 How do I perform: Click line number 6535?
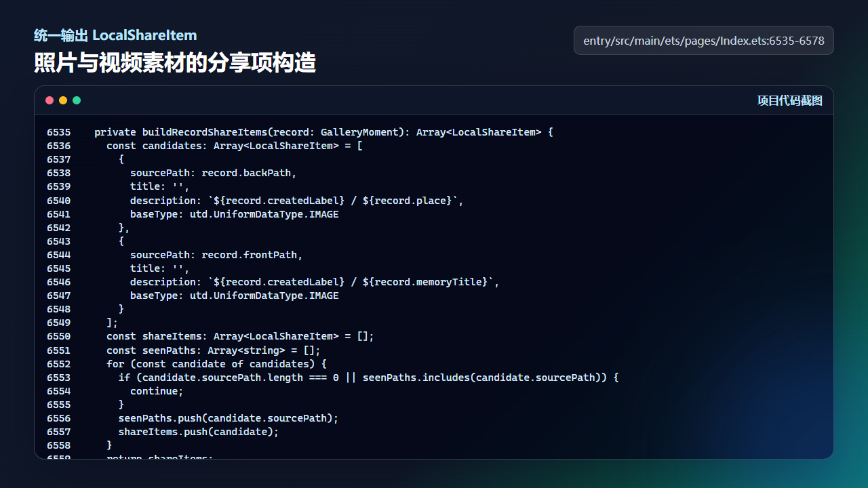point(59,132)
